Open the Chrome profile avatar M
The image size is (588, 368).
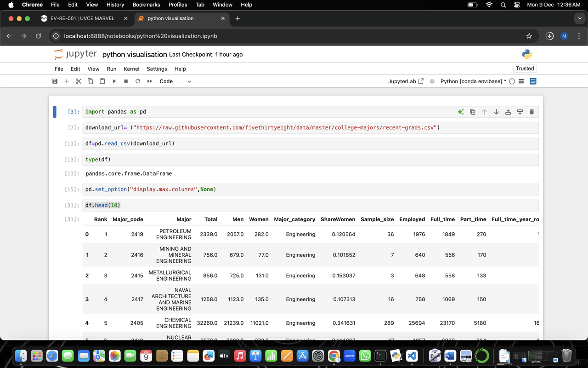point(565,36)
